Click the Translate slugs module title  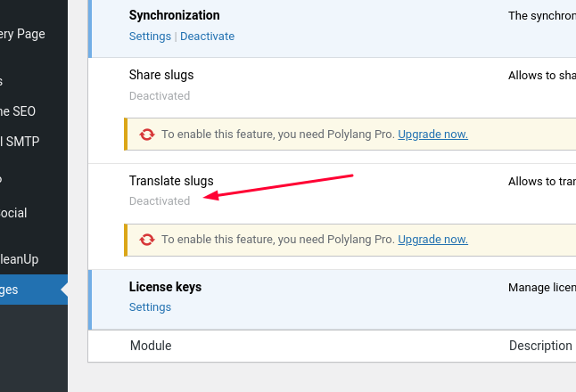click(x=171, y=181)
